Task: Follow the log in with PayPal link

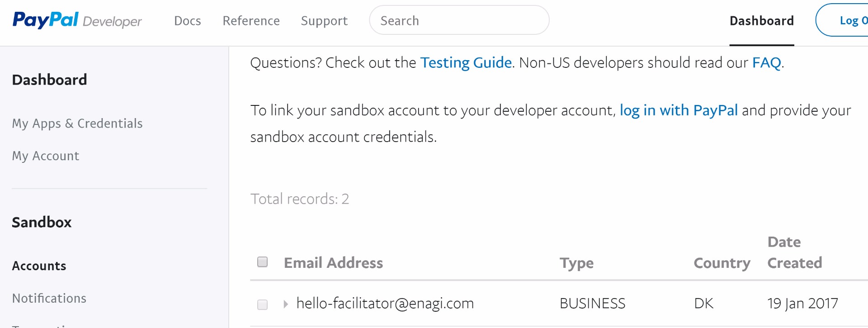Action: point(678,110)
